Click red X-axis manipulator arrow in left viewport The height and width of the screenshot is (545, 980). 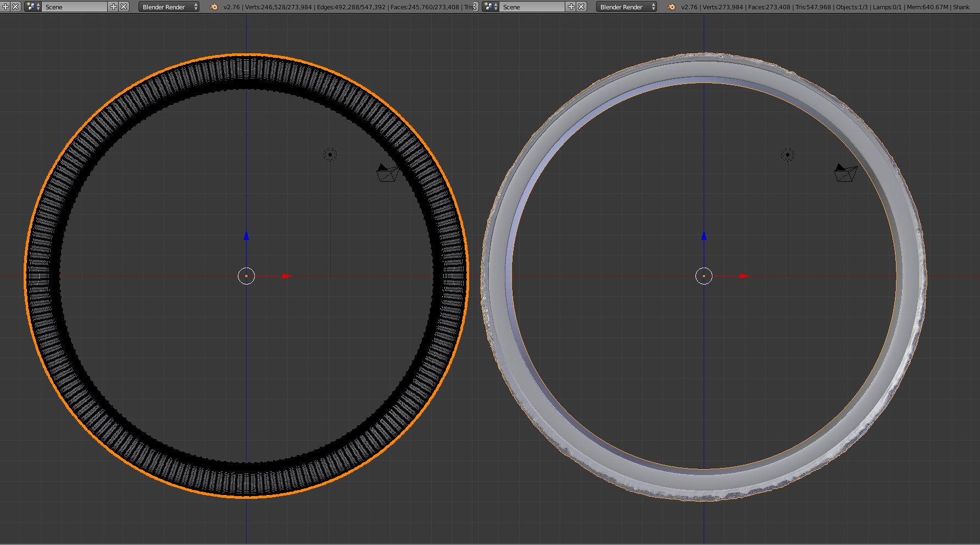286,276
